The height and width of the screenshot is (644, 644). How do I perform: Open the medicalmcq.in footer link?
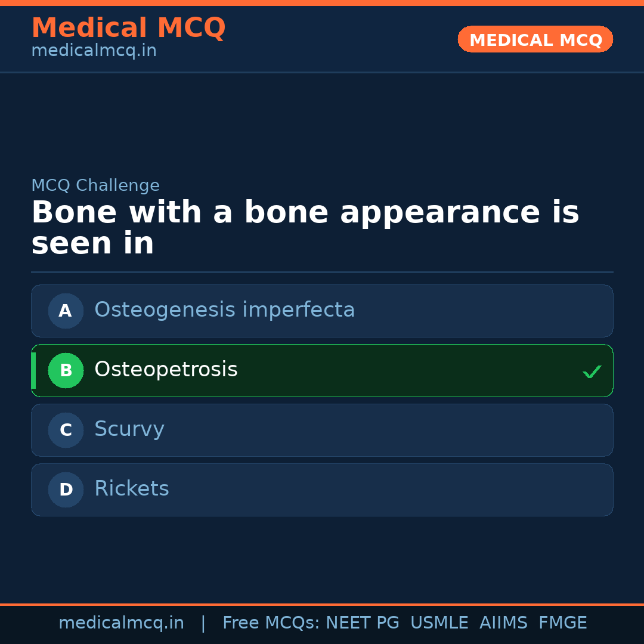122,623
